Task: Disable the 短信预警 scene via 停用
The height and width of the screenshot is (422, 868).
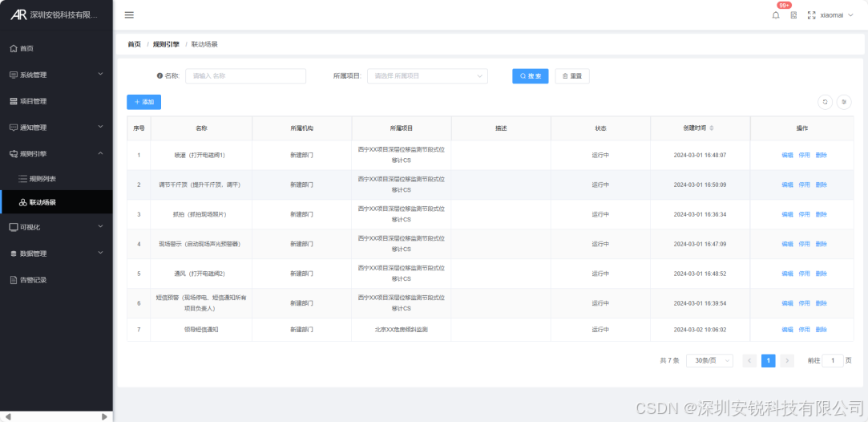Action: coord(805,303)
